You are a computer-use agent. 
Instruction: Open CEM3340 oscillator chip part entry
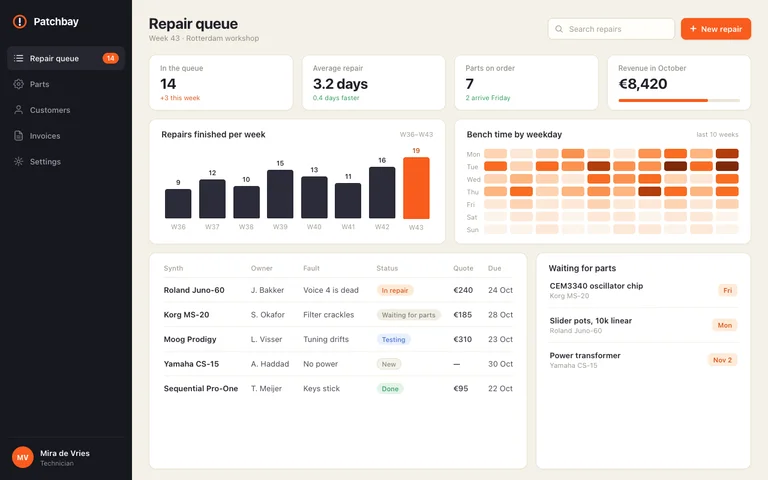coord(643,290)
